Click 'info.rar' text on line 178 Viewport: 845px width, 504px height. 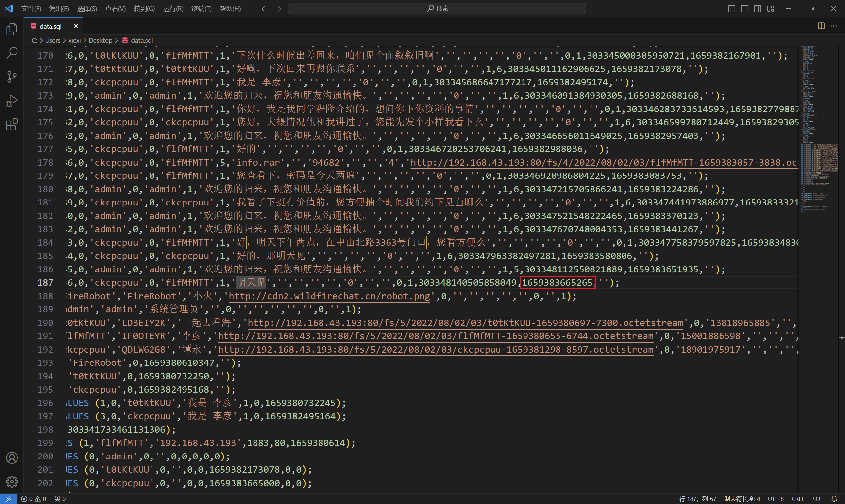coord(258,163)
